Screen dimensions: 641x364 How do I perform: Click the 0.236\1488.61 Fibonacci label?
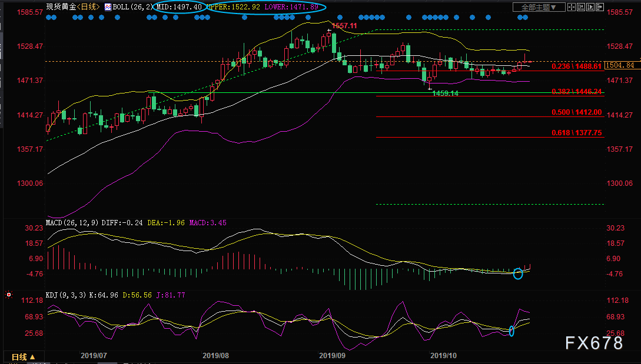(x=576, y=66)
